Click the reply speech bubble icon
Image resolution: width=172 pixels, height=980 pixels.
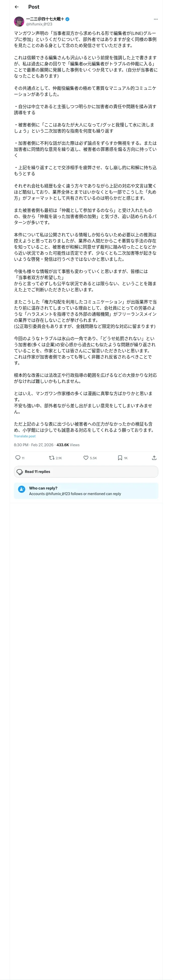click(x=18, y=458)
